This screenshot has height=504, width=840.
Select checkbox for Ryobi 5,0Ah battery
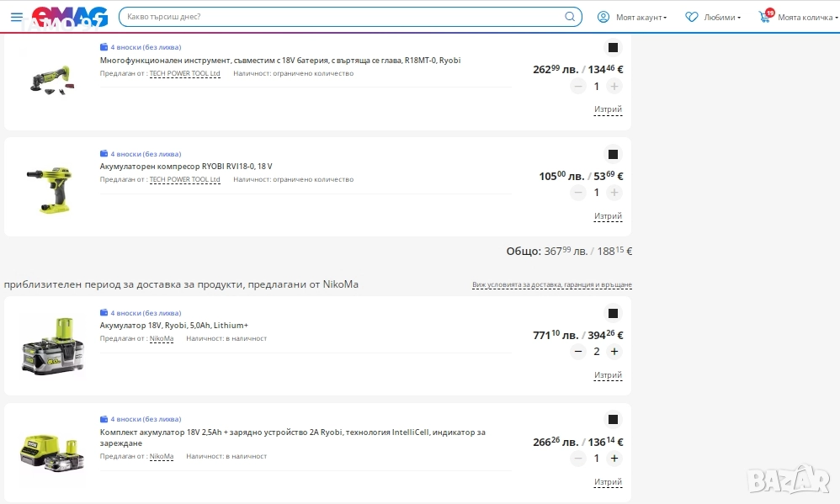point(613,314)
